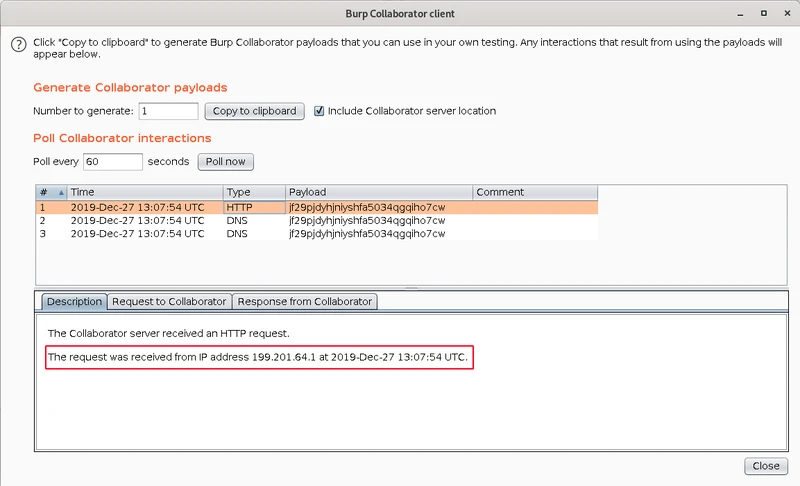This screenshot has height=486, width=800.
Task: Click the payload text in row 1
Action: pyautogui.click(x=367, y=208)
